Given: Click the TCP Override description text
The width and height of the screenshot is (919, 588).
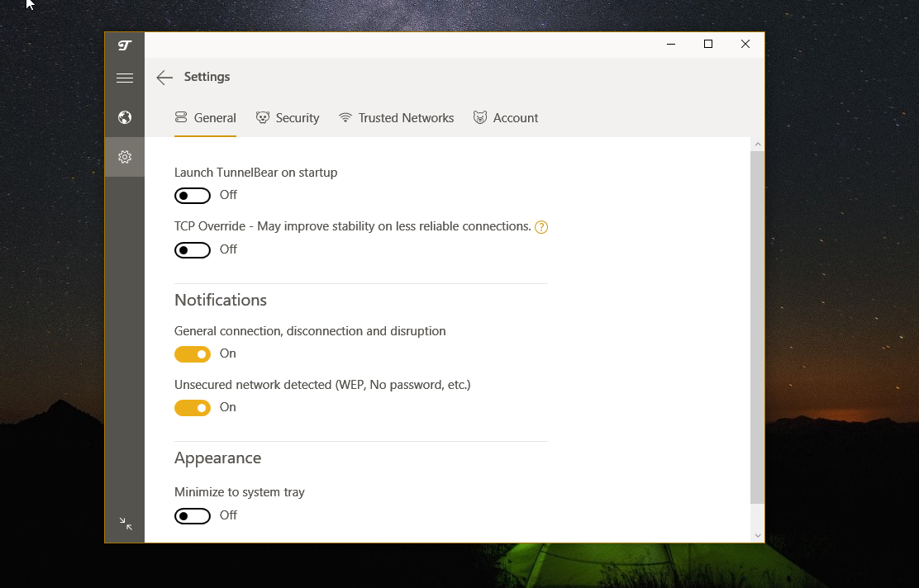Looking at the screenshot, I should [x=352, y=226].
